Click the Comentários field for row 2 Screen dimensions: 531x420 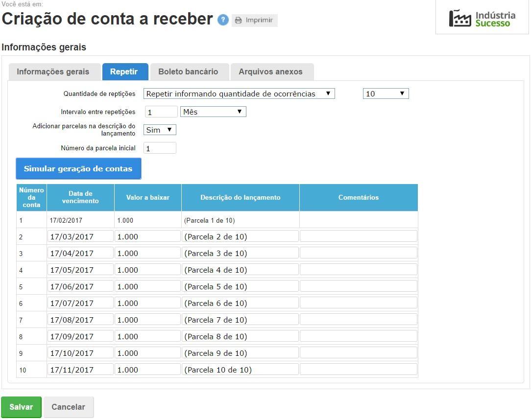coord(359,236)
